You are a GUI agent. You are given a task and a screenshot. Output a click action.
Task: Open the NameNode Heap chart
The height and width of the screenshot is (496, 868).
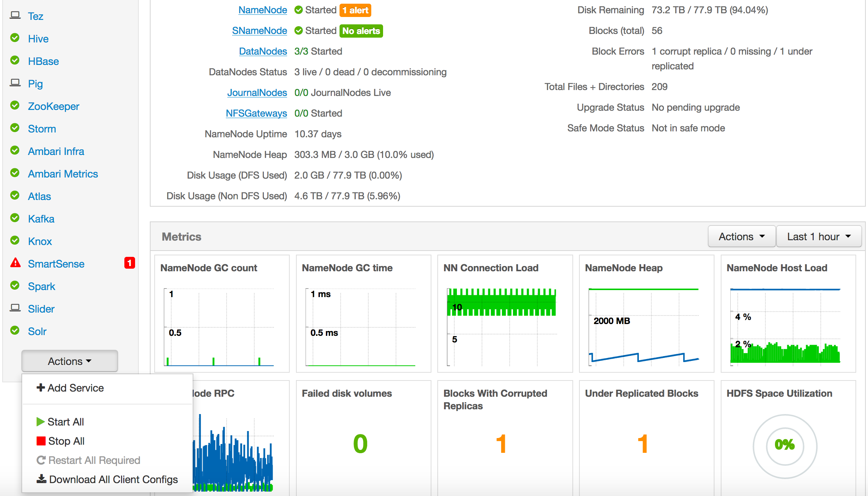[647, 313]
